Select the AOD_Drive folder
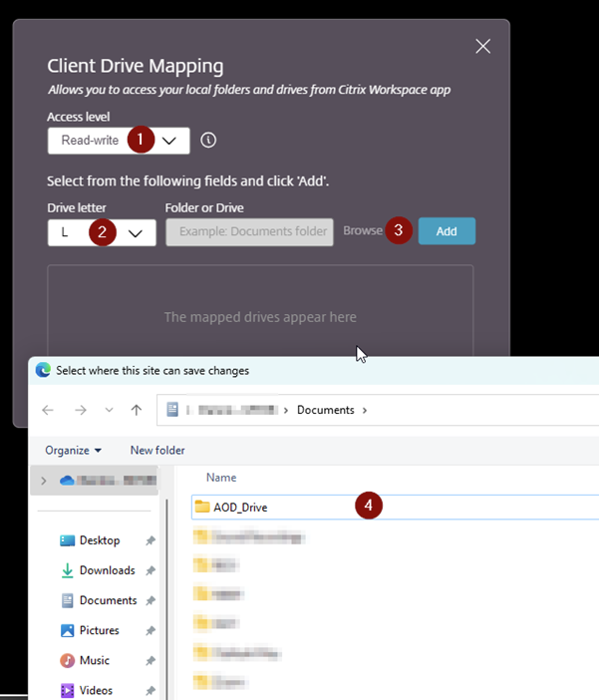 [x=395, y=508]
